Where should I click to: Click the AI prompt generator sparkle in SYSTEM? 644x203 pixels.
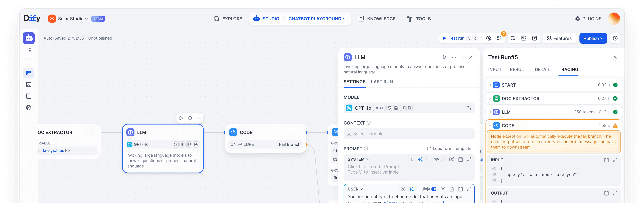coord(420,160)
